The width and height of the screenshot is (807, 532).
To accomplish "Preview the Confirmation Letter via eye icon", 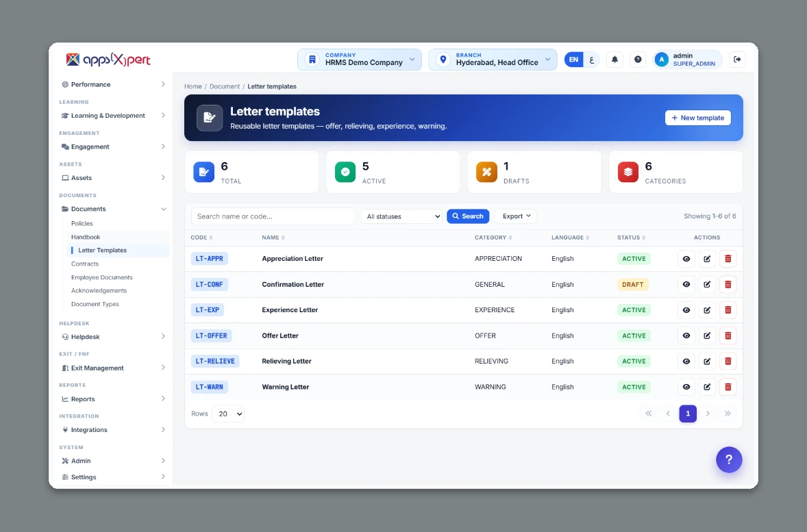I will 686,285.
